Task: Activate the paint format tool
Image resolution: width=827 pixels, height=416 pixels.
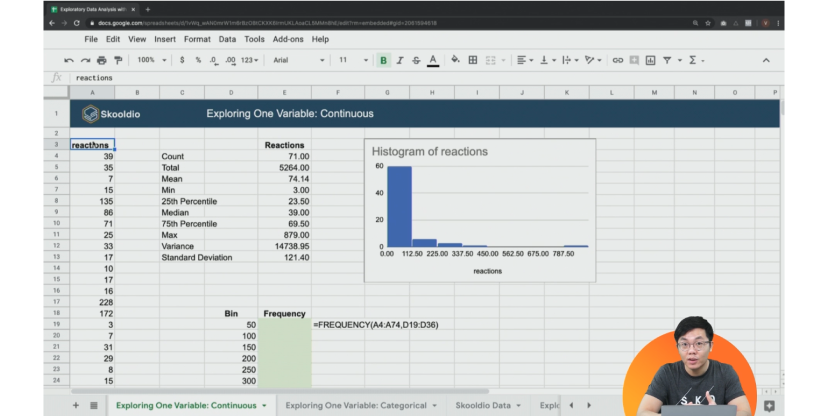Action: click(118, 61)
